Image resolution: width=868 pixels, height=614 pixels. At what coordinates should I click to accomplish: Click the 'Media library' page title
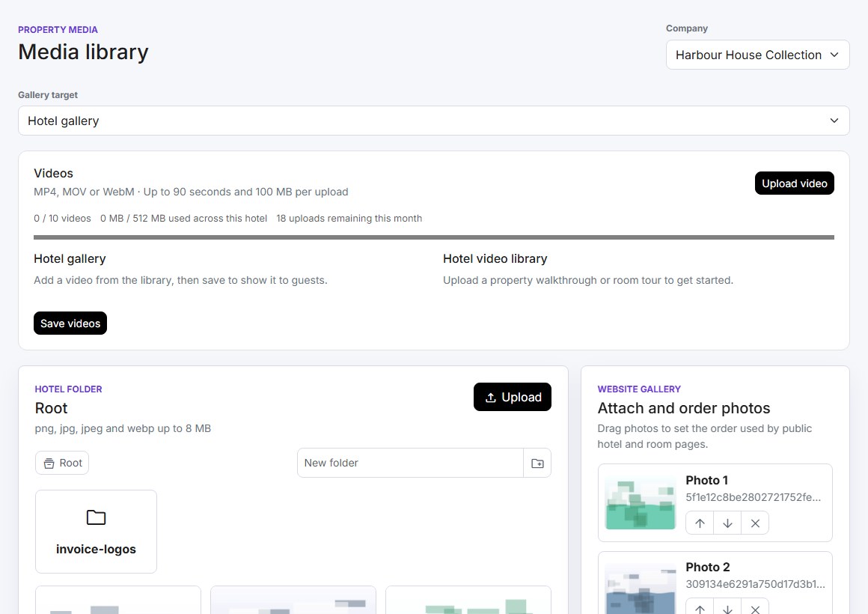84,52
